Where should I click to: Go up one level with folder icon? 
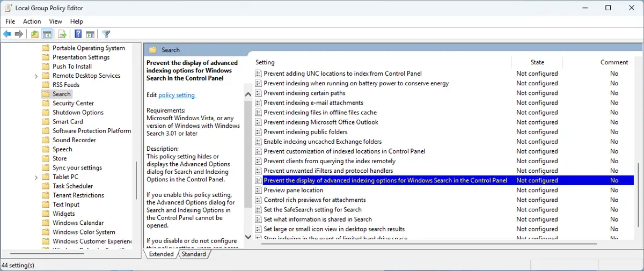click(35, 34)
